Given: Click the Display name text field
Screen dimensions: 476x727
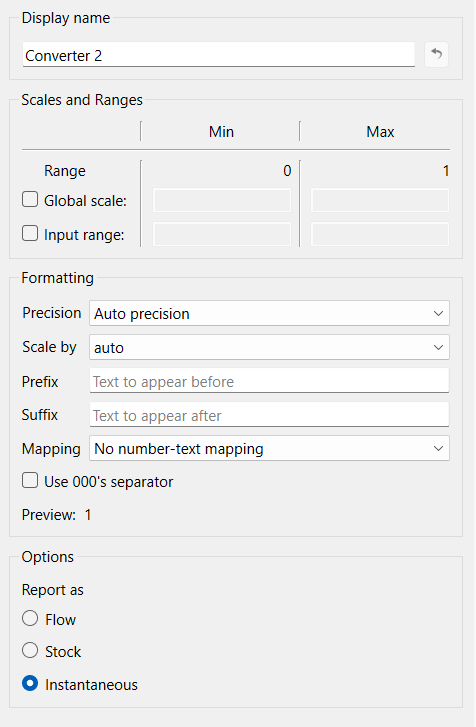Looking at the screenshot, I should [218, 55].
